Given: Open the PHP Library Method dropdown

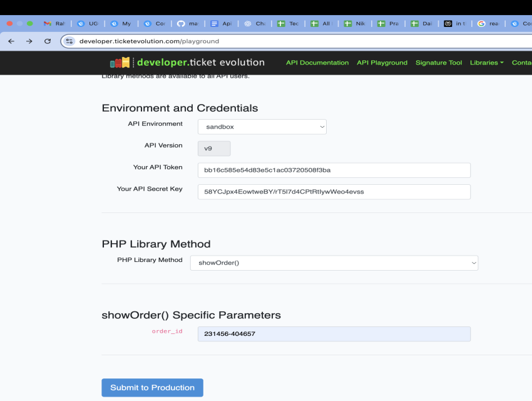Looking at the screenshot, I should click(x=334, y=263).
